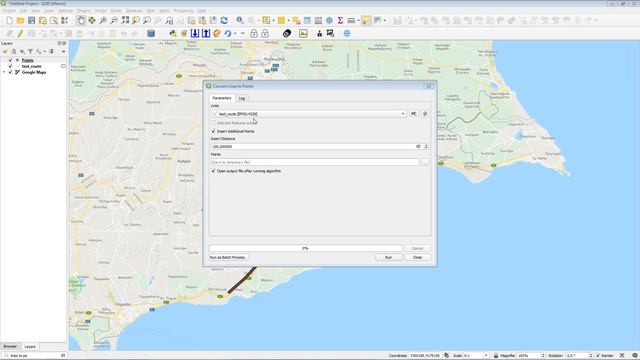Click the 0% progress bar
Image resolution: width=640 pixels, height=360 pixels.
(305, 248)
